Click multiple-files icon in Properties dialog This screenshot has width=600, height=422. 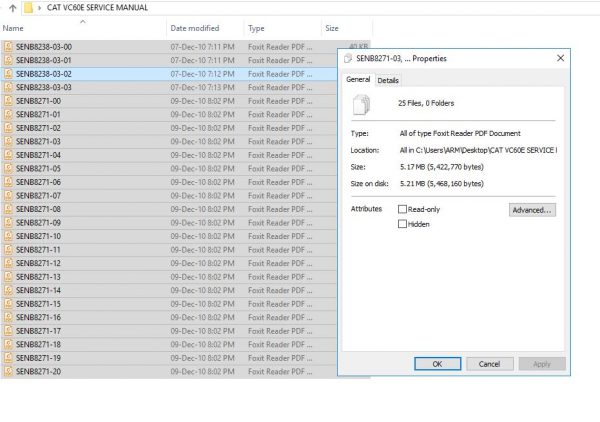362,104
